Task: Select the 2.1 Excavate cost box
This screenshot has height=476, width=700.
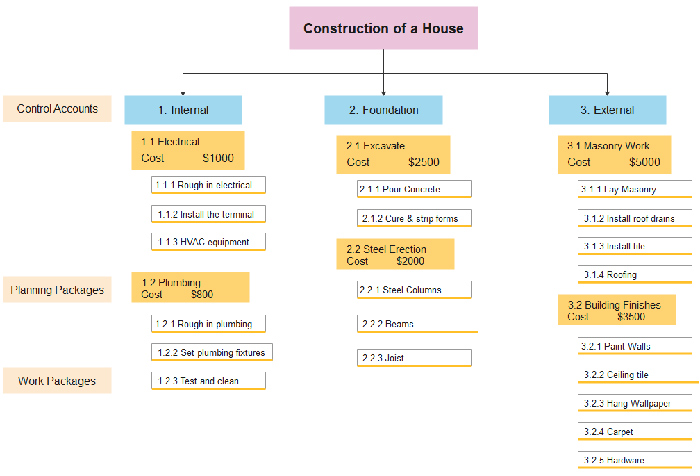Action: [x=392, y=154]
